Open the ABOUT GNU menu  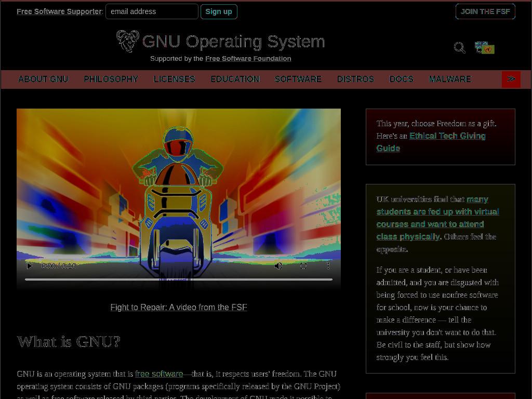(x=43, y=79)
